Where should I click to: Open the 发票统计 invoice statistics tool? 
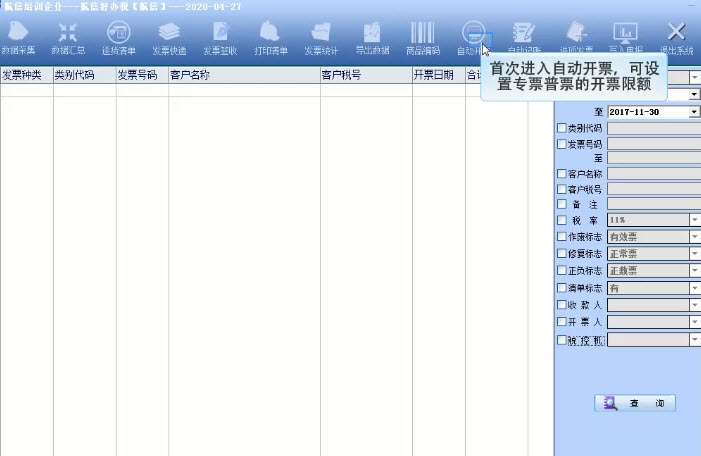321,38
